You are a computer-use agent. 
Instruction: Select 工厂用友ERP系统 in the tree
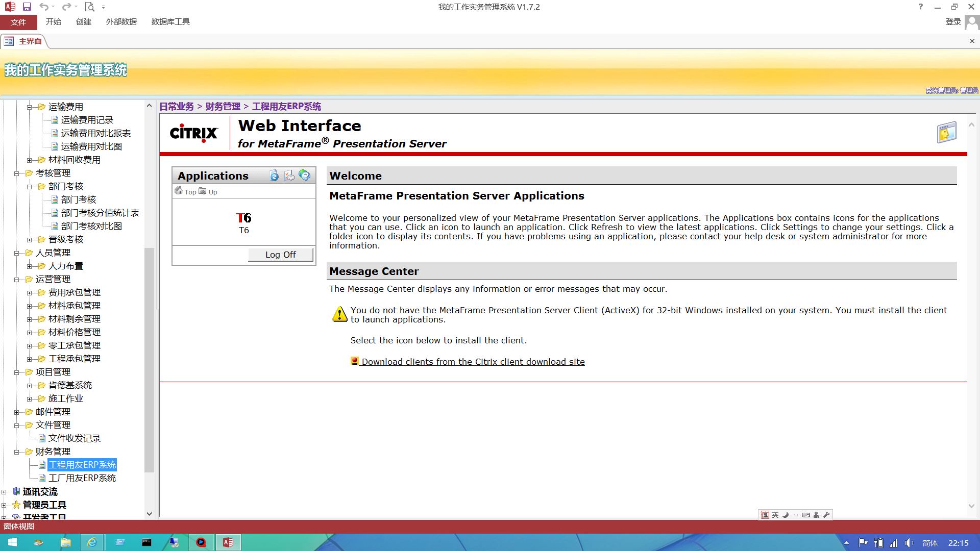pos(82,478)
